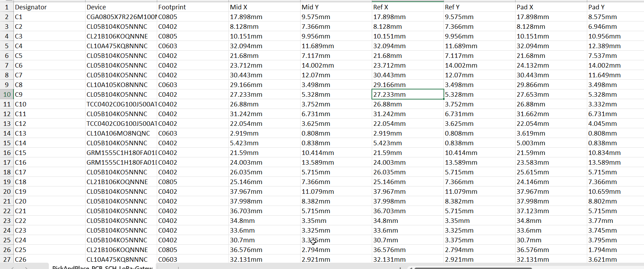Click Pad X value 37.123mm for C21

coord(551,211)
